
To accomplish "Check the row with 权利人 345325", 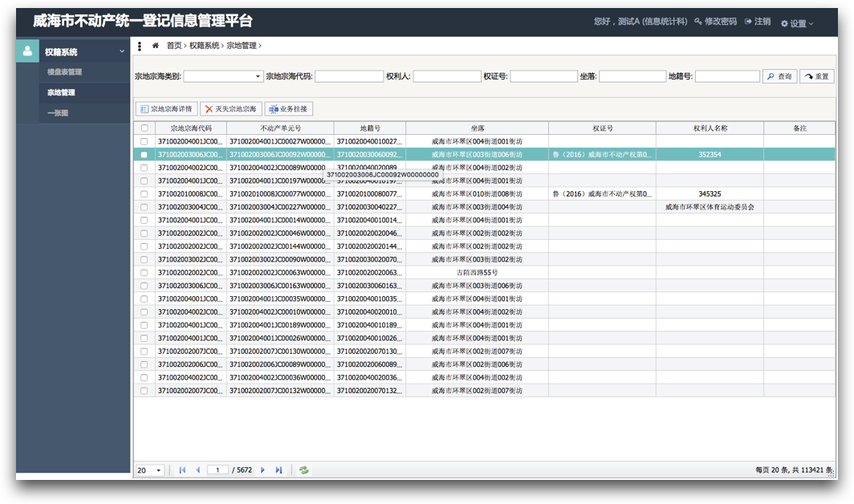I will pos(144,194).
